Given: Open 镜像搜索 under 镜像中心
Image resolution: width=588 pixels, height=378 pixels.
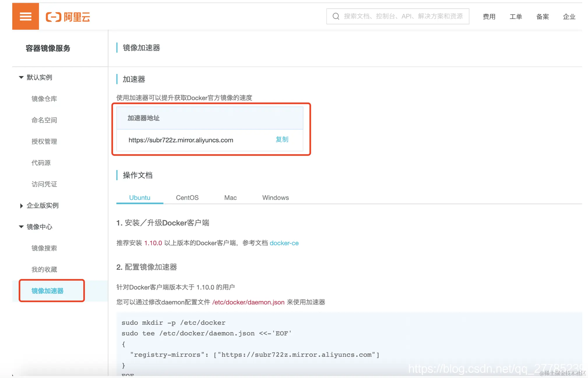Looking at the screenshot, I should click(x=44, y=248).
